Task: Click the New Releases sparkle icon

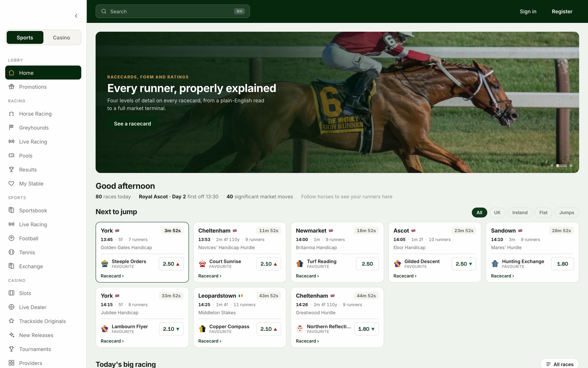Action: coord(12,335)
